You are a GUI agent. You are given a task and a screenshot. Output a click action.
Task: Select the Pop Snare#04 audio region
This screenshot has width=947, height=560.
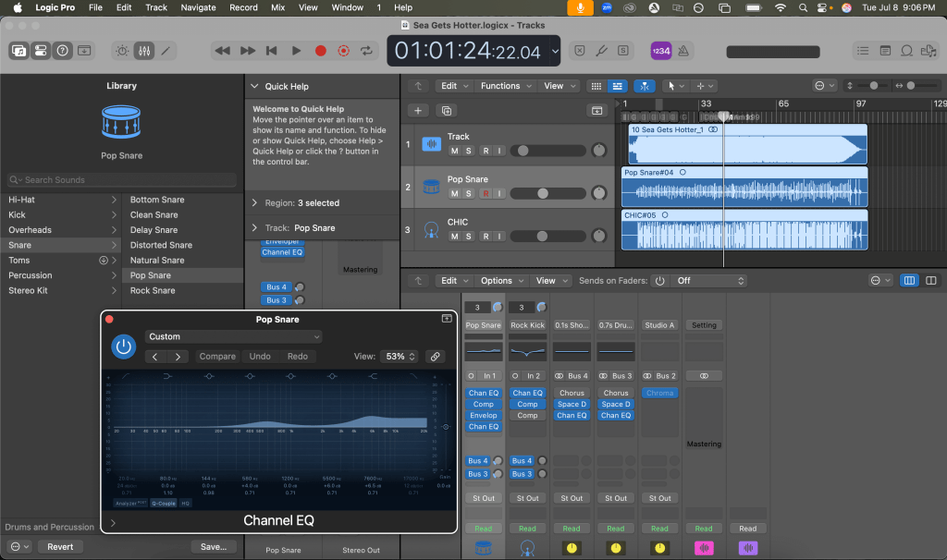point(744,187)
